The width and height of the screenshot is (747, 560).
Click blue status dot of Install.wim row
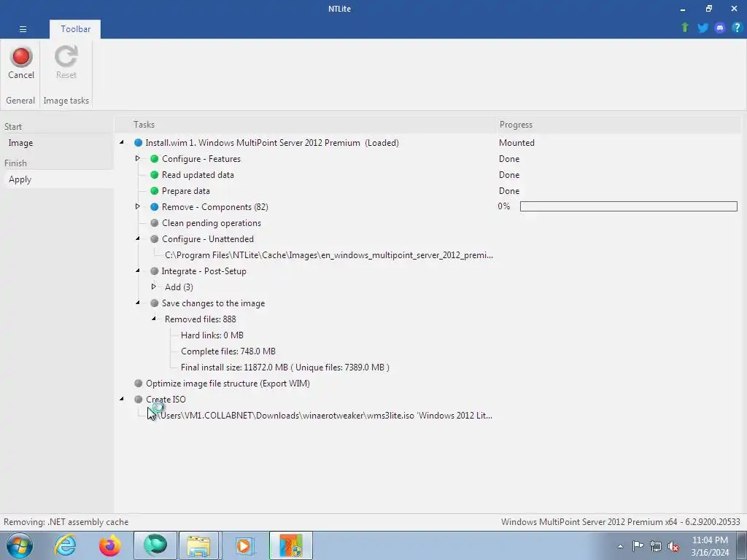[x=138, y=143]
